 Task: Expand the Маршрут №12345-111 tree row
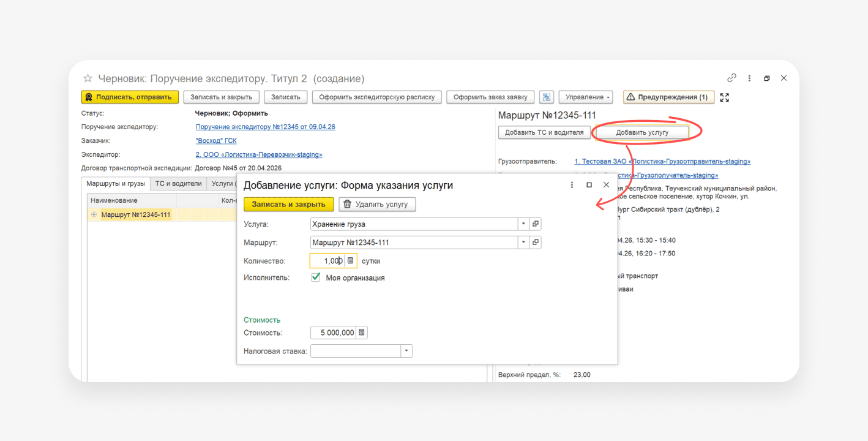[x=94, y=215]
